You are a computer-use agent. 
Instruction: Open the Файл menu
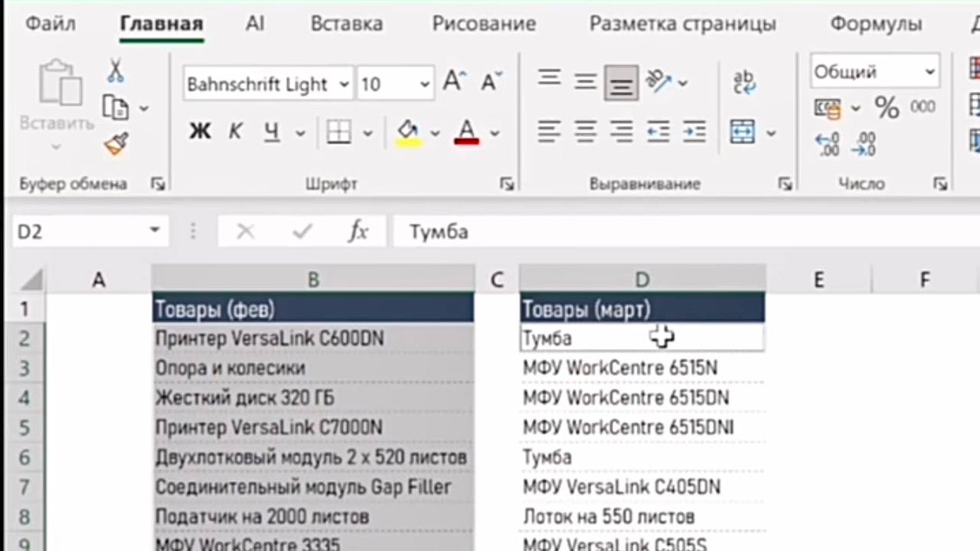(51, 24)
